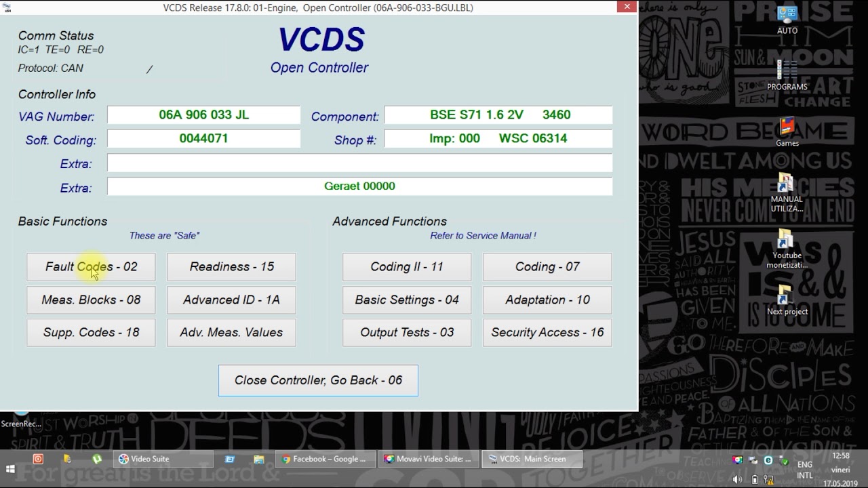Open the Windows Start button

[x=11, y=469]
